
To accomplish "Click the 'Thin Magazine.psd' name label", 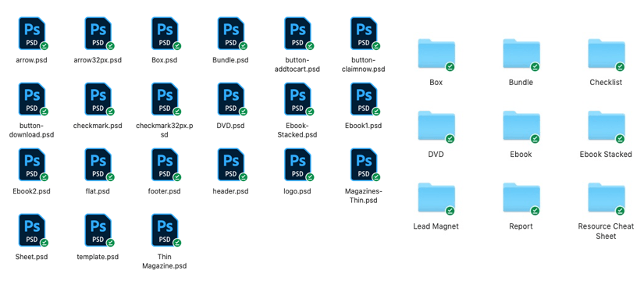I will (x=164, y=261).
